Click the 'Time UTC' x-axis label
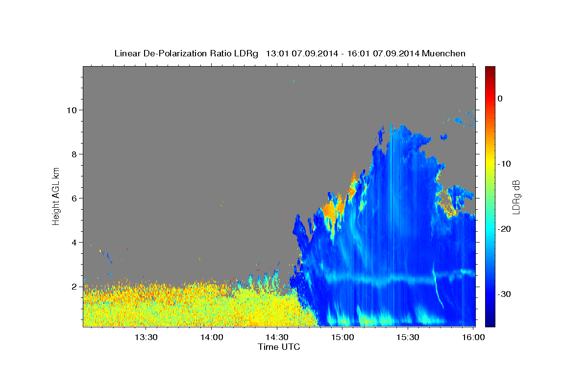Image resolution: width=588 pixels, height=392 pixels. coord(279,347)
